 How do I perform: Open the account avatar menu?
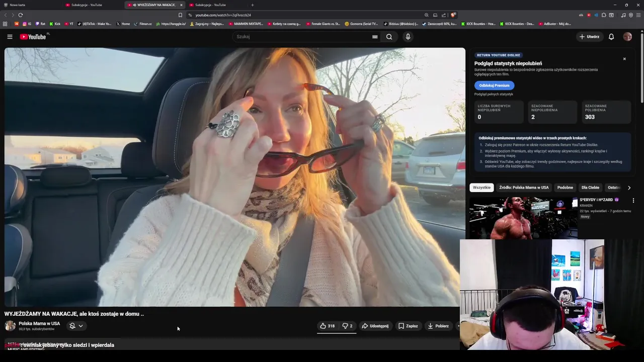627,37
